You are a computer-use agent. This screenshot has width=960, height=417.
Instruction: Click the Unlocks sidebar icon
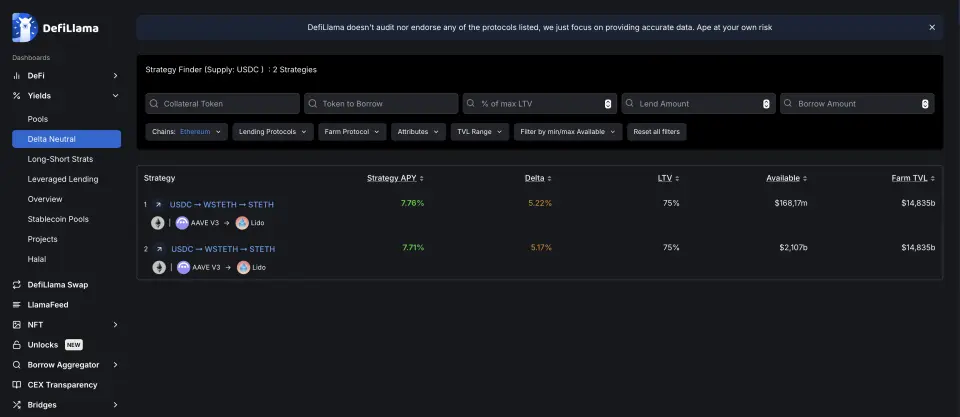17,345
